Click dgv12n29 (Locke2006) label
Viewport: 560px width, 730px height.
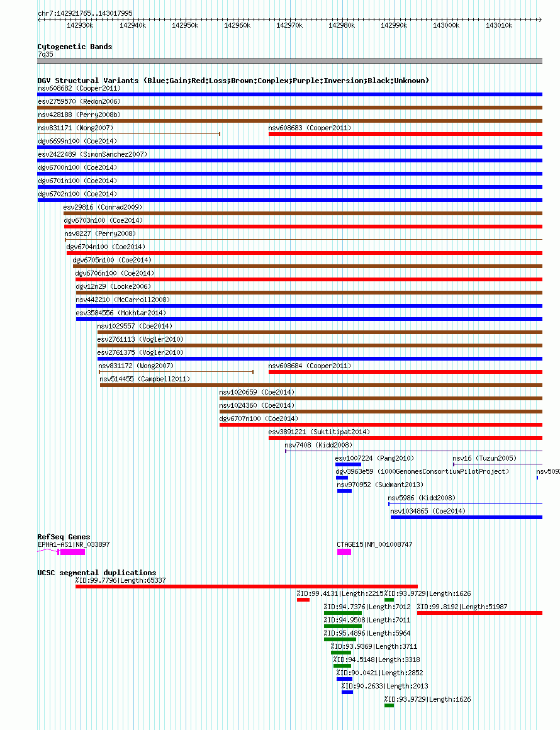114,286
